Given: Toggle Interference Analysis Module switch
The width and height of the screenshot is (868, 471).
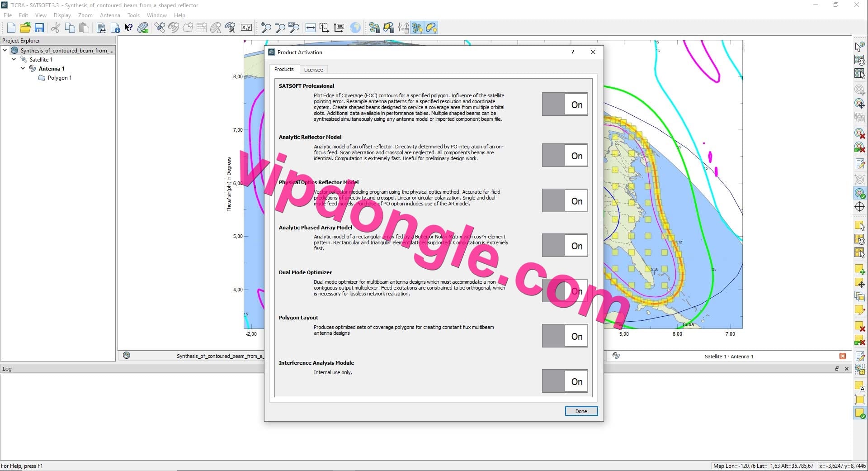Looking at the screenshot, I should tap(565, 381).
